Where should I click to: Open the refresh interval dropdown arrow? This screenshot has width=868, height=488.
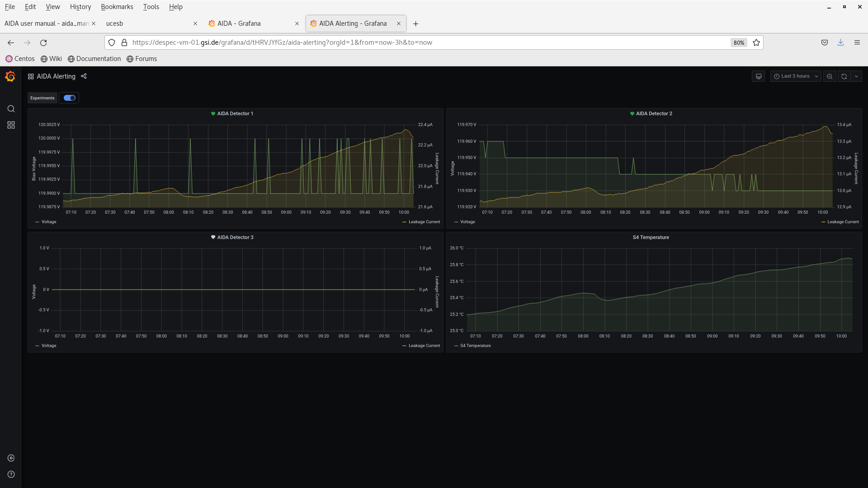coord(856,76)
